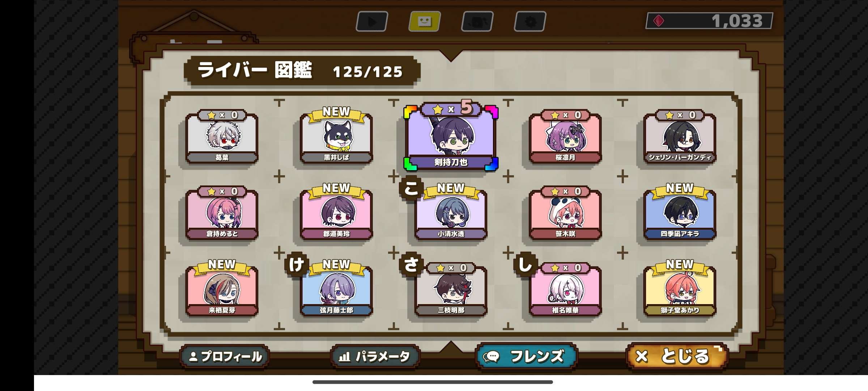Image resolution: width=868 pixels, height=391 pixels.
Task: Open the フレンズ button
Action: [x=527, y=357]
